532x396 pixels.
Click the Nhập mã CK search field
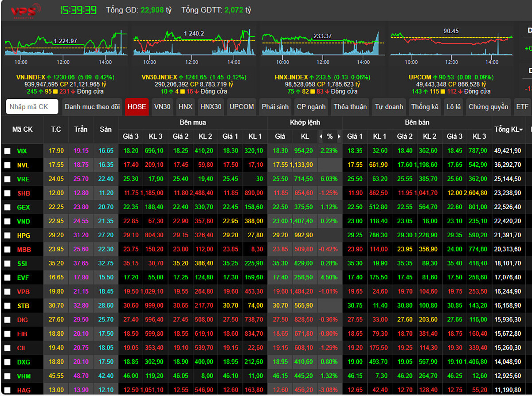pyautogui.click(x=32, y=107)
